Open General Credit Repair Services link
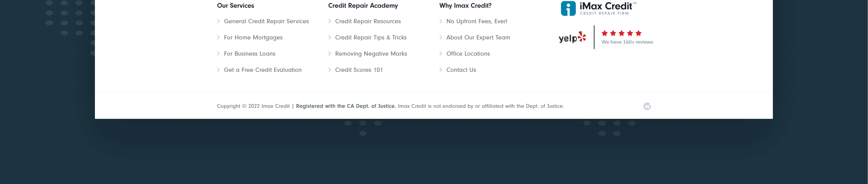Screen dimensions: 868x184 point(266,21)
